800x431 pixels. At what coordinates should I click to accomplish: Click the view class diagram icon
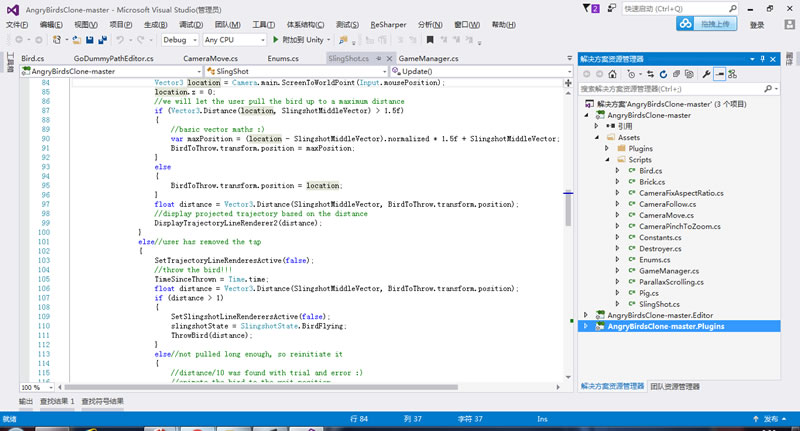point(733,74)
